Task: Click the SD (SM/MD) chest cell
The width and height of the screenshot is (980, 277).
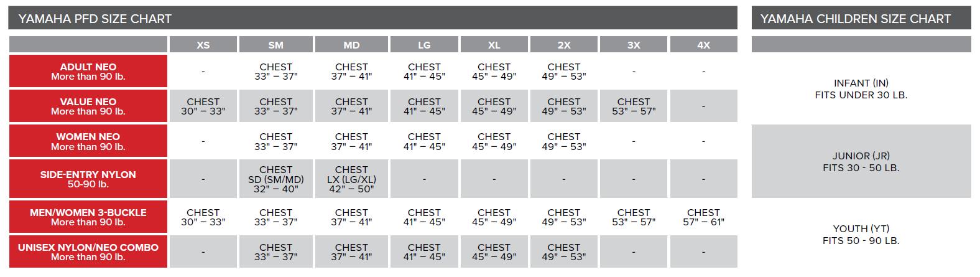Action: [275, 179]
